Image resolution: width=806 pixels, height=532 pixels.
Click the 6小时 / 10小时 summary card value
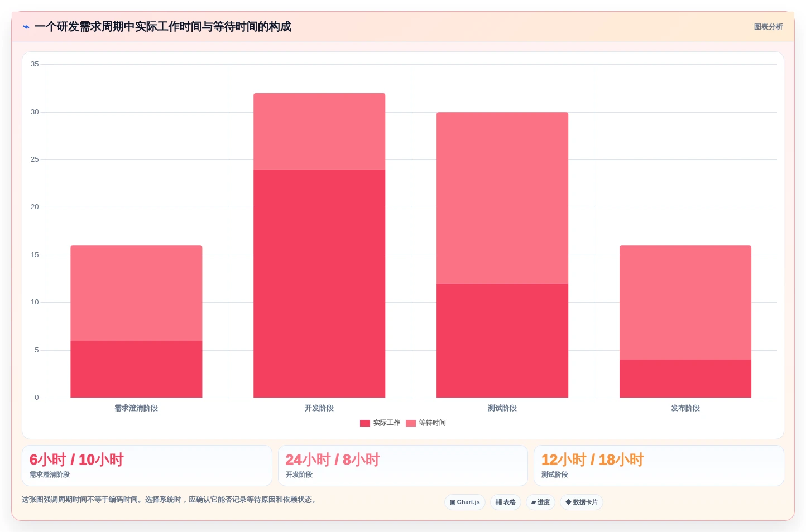(76, 460)
